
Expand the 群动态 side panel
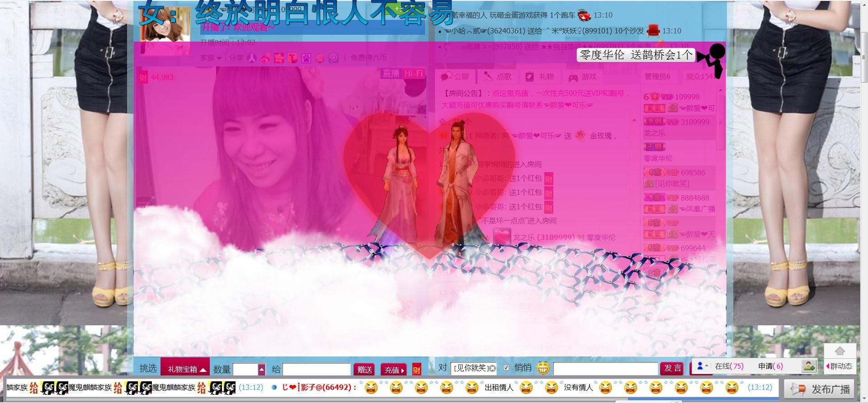pos(840,366)
